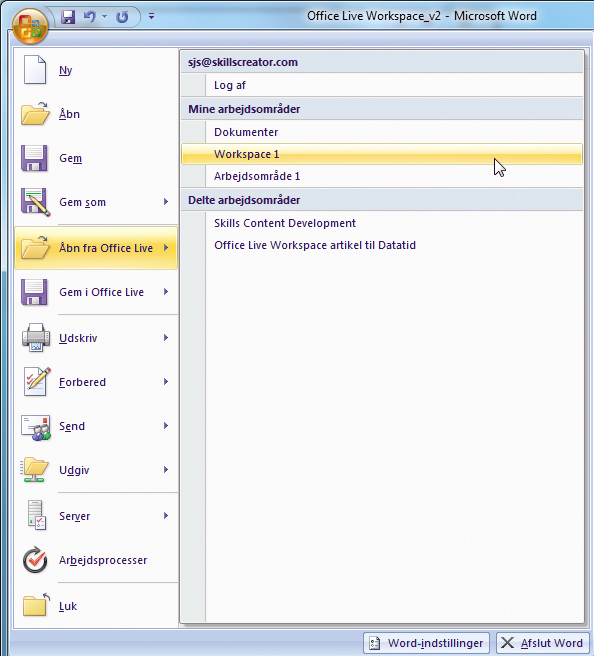This screenshot has width=594, height=656.
Task: Click the Gem som floppy-with-pencil icon
Action: (36, 202)
